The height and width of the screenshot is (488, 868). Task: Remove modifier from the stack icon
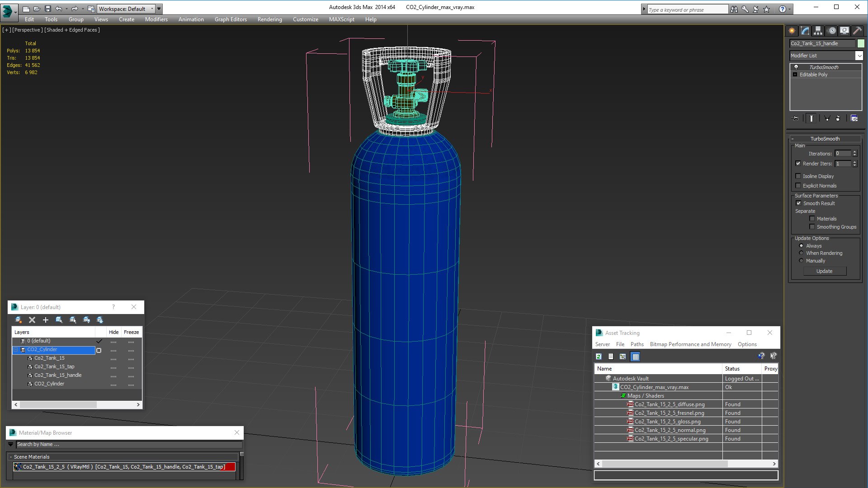click(x=838, y=118)
